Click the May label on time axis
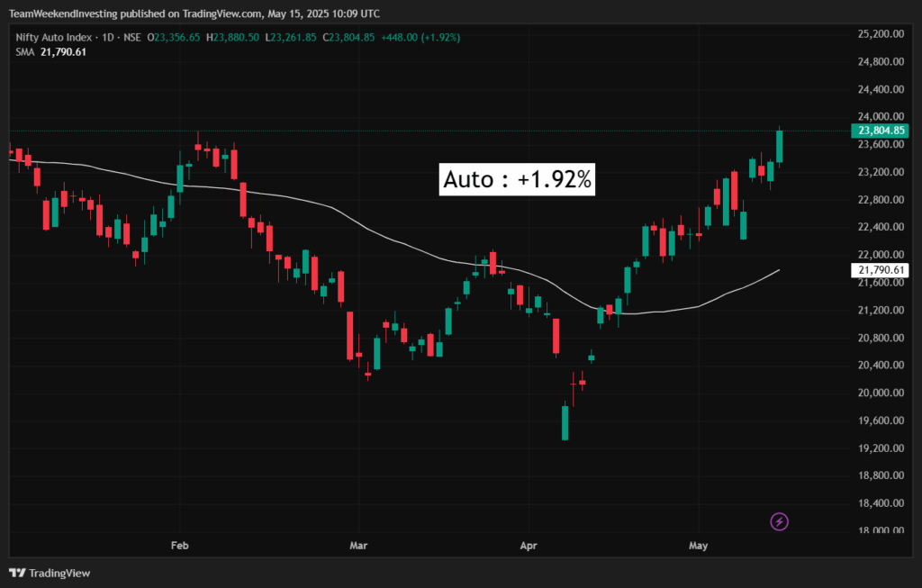The image size is (922, 588). pyautogui.click(x=698, y=546)
